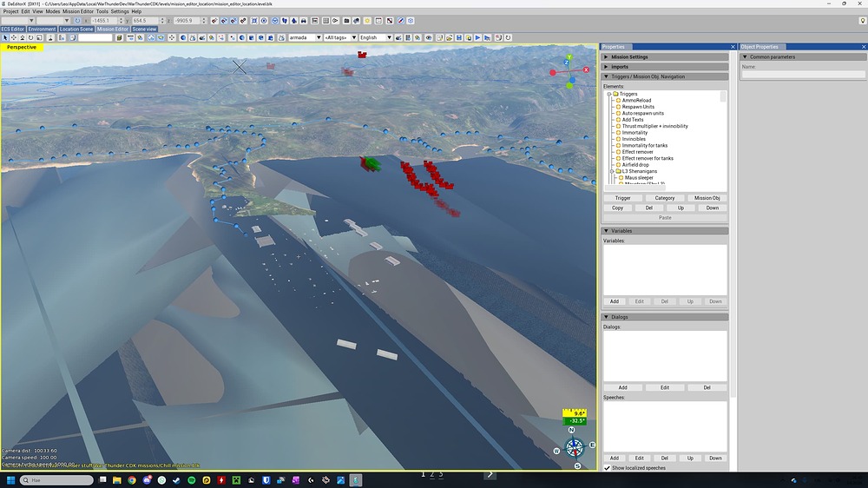Open the Mission Editor menu
The height and width of the screenshot is (488, 868).
78,11
